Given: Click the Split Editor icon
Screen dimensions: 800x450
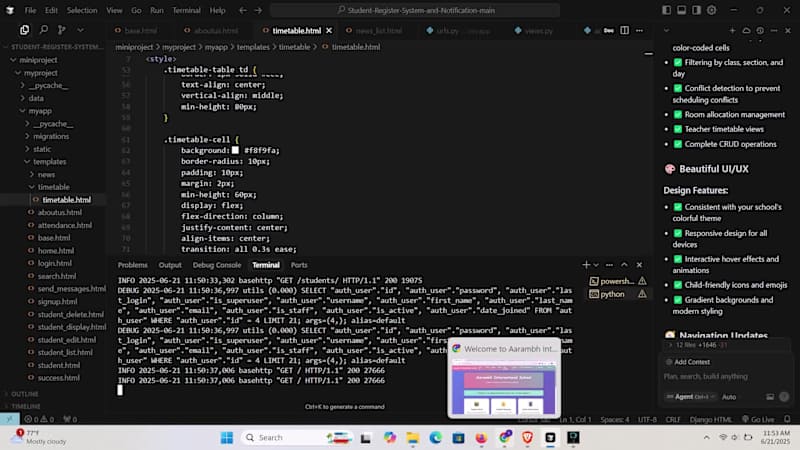Looking at the screenshot, I should pyautogui.click(x=624, y=31).
